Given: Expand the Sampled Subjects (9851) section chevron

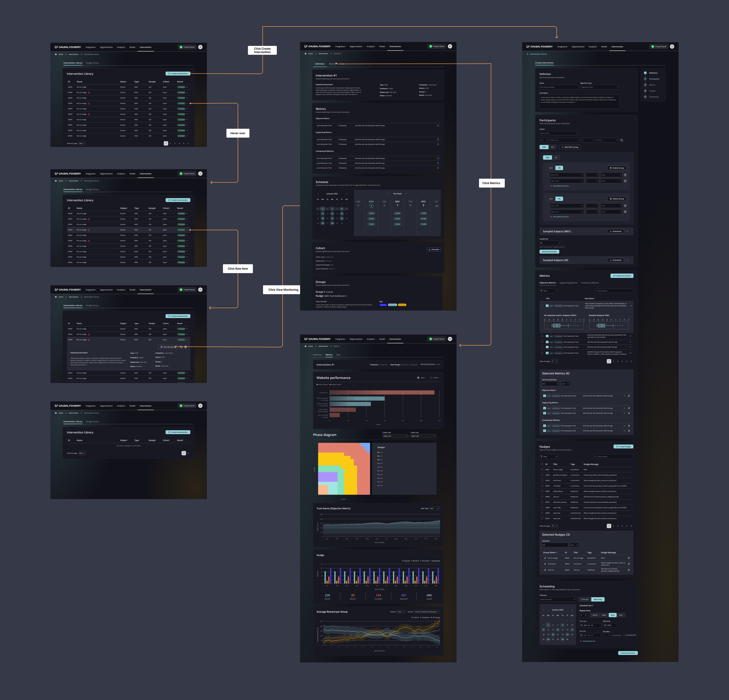Looking at the screenshot, I should (x=627, y=231).
